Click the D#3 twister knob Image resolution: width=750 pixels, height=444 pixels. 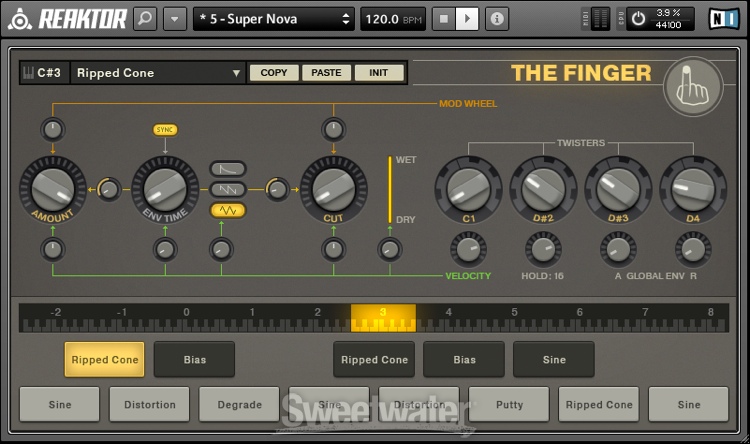coord(618,189)
